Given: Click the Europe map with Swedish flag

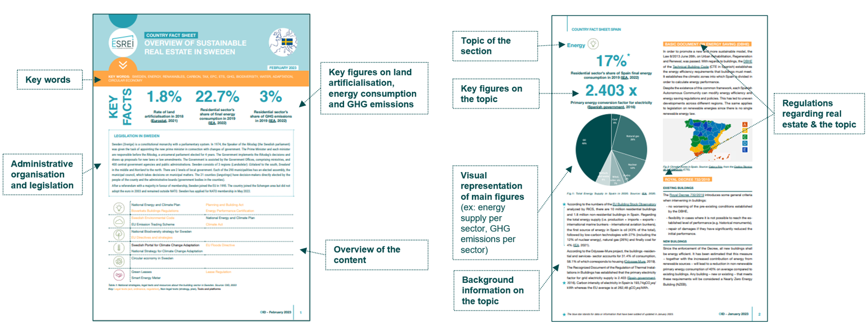Looking at the screenshot, I should click(x=283, y=42).
